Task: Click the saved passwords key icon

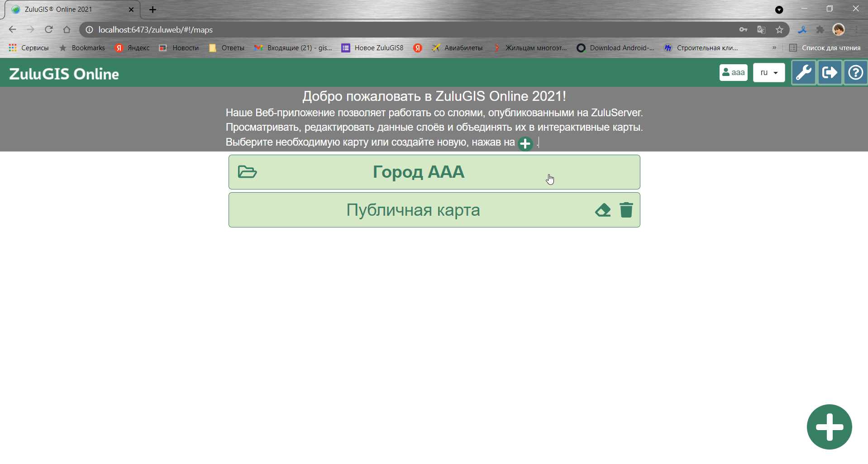Action: tap(744, 29)
